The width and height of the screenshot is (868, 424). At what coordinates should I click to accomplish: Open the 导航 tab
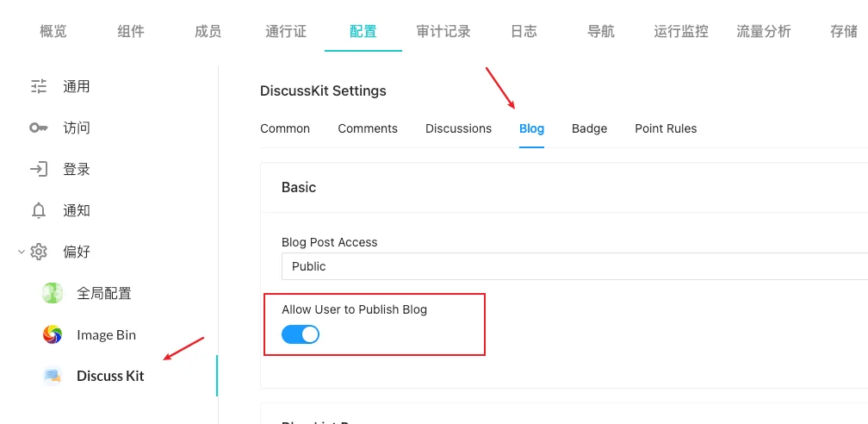pyautogui.click(x=601, y=31)
